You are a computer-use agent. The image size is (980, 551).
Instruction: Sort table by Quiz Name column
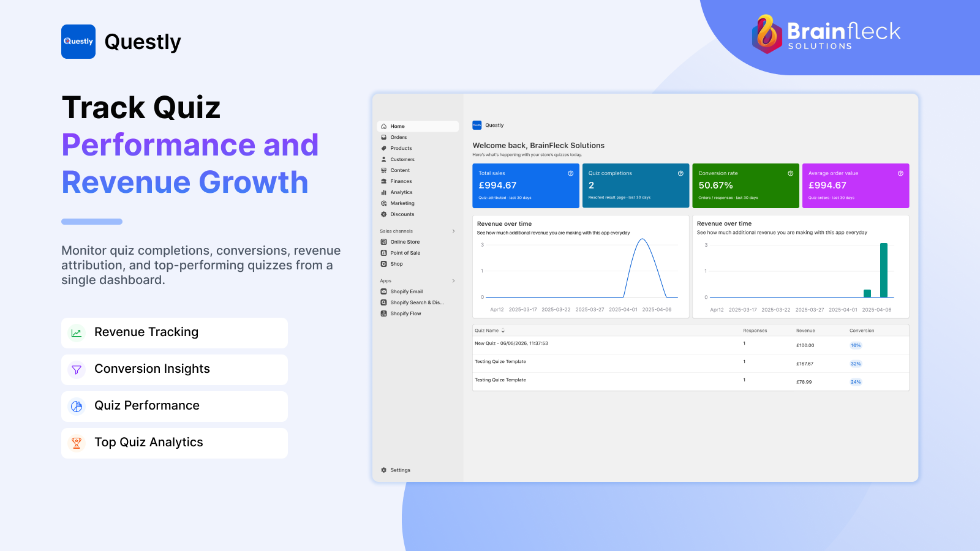[490, 331]
